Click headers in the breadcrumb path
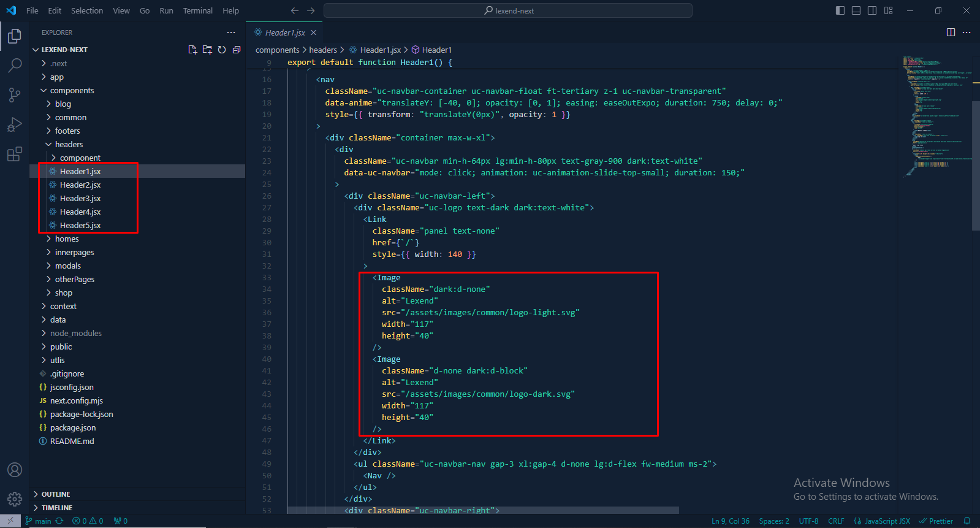 click(323, 50)
